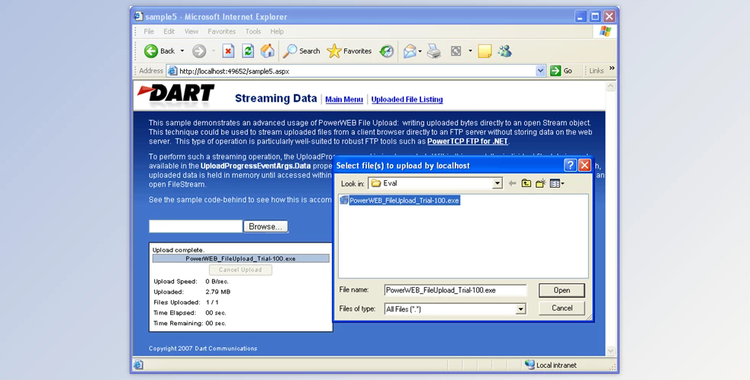
Task: Open the Look in folder dropdown
Action: (497, 183)
